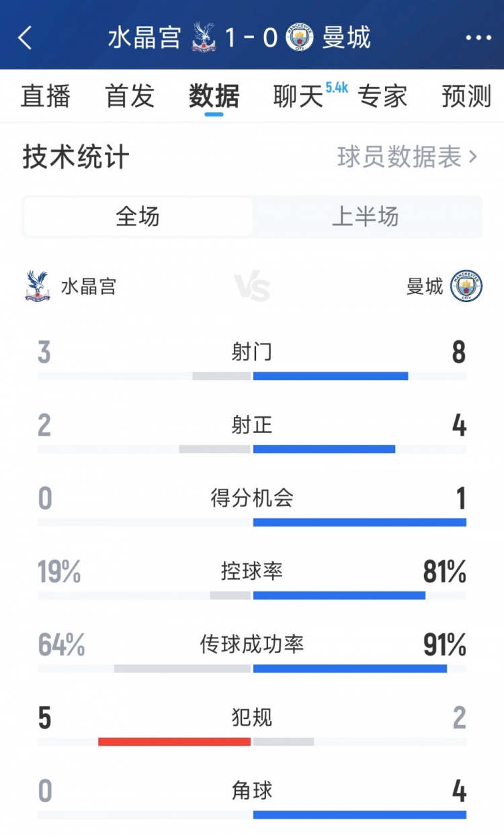Select the 数据 tab

(x=214, y=96)
